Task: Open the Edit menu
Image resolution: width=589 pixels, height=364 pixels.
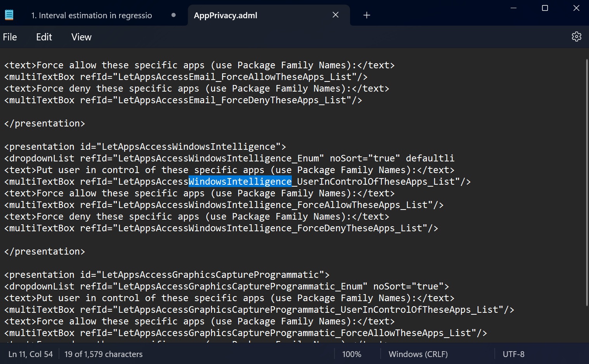Action: point(44,37)
